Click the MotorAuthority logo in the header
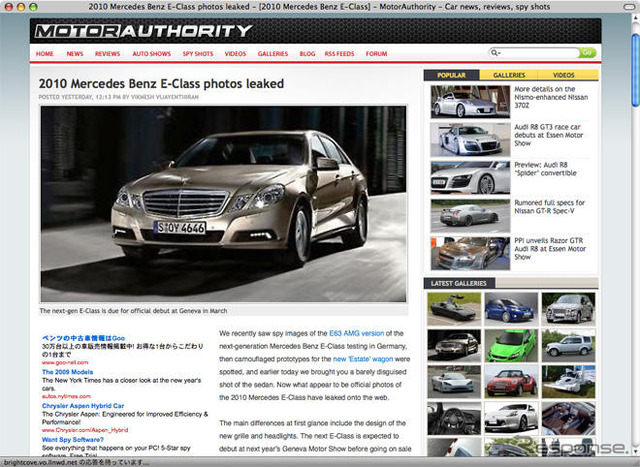640x467 pixels. click(143, 31)
